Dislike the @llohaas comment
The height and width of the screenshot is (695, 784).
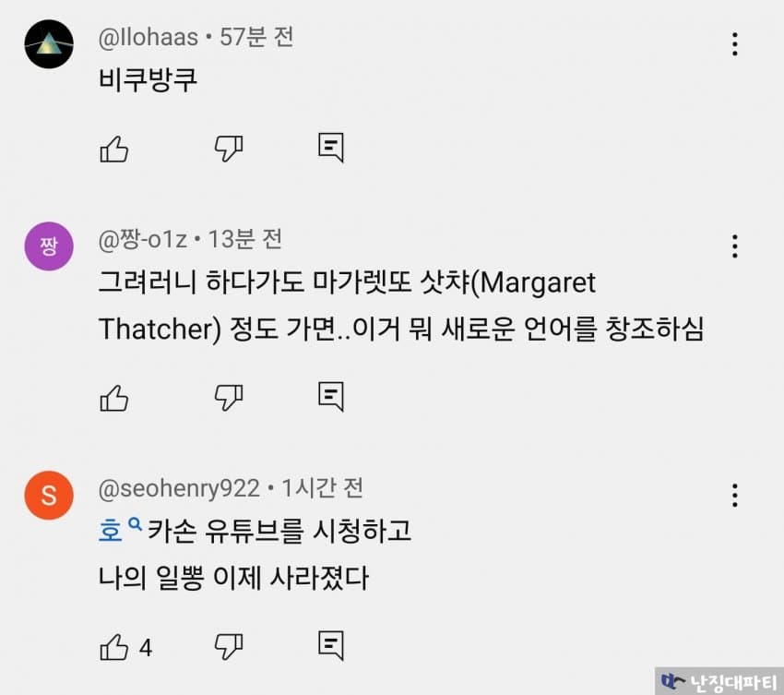point(229,149)
